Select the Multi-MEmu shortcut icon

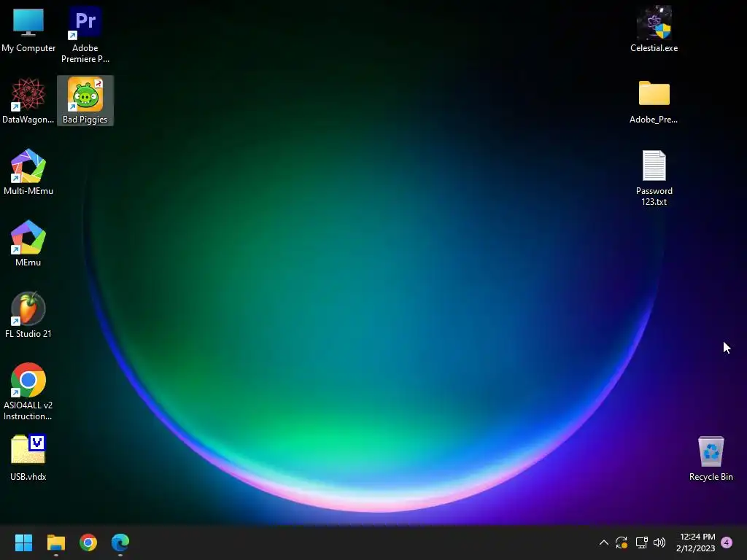point(28,172)
